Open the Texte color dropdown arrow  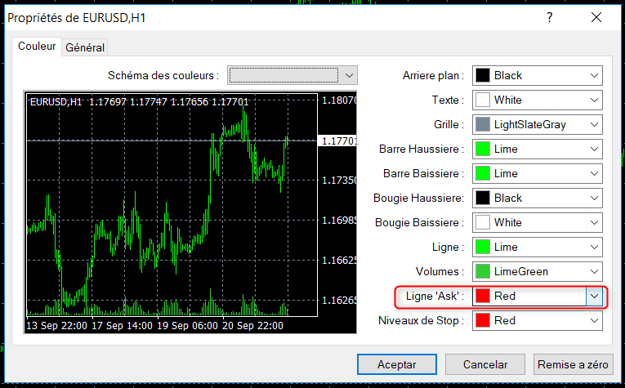click(x=594, y=100)
